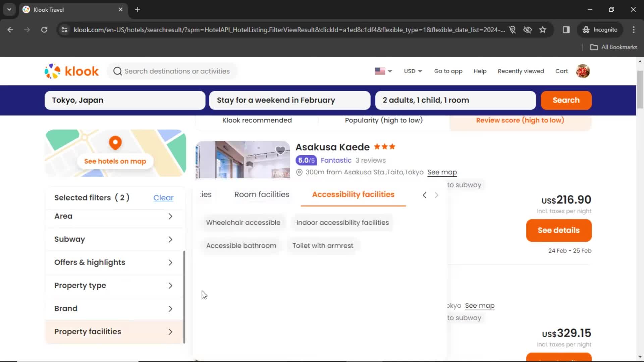The image size is (644, 362).
Task: Click browser forward arrow
Action: coord(27,30)
